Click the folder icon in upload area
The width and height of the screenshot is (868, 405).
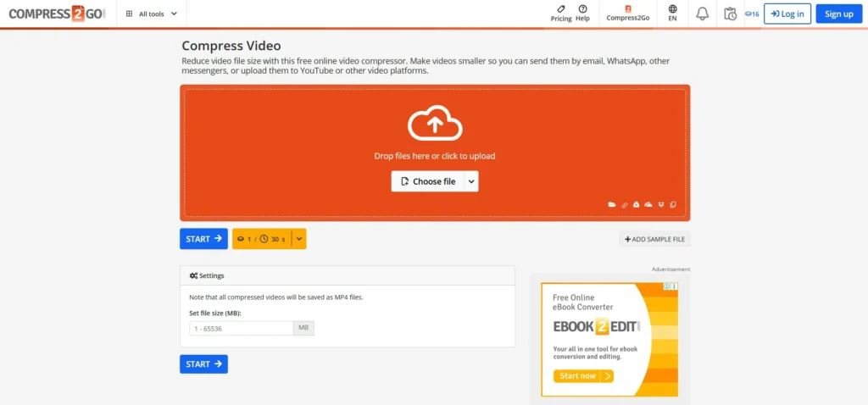coord(612,205)
